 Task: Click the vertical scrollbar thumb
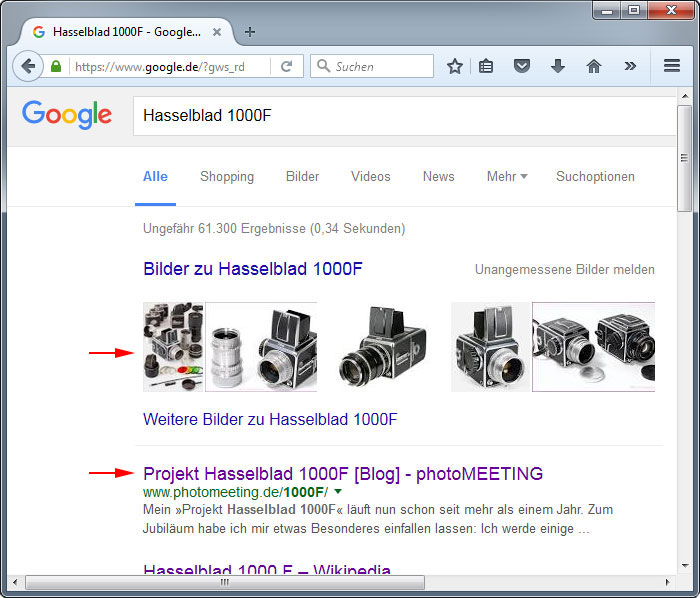[x=684, y=158]
